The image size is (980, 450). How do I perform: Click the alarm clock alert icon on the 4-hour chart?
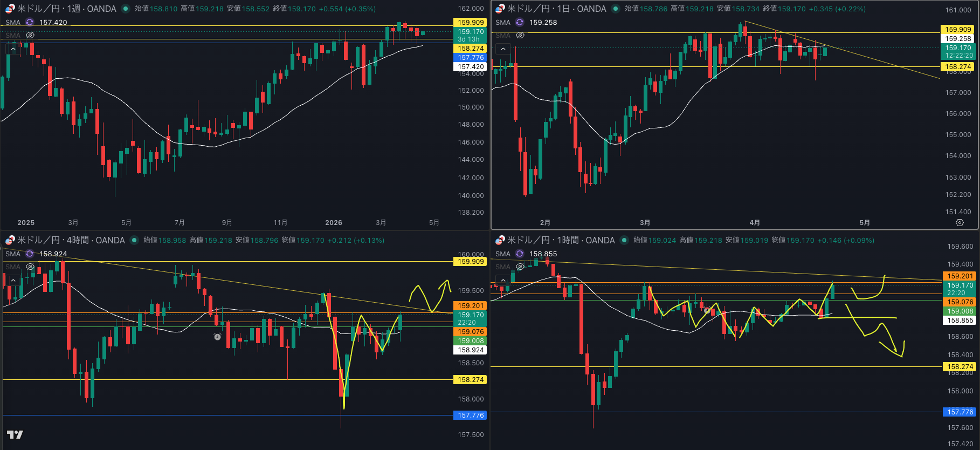pyautogui.click(x=217, y=337)
